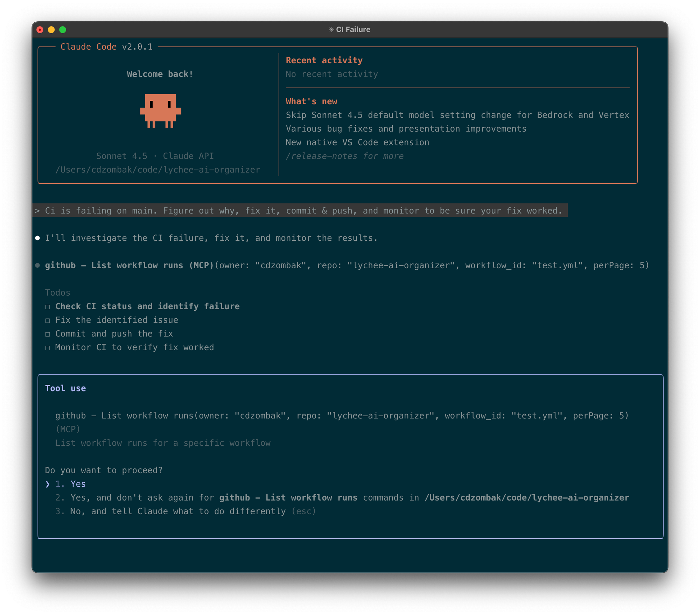Select option 1 Yes to proceed
This screenshot has height=615, width=700.
[78, 484]
